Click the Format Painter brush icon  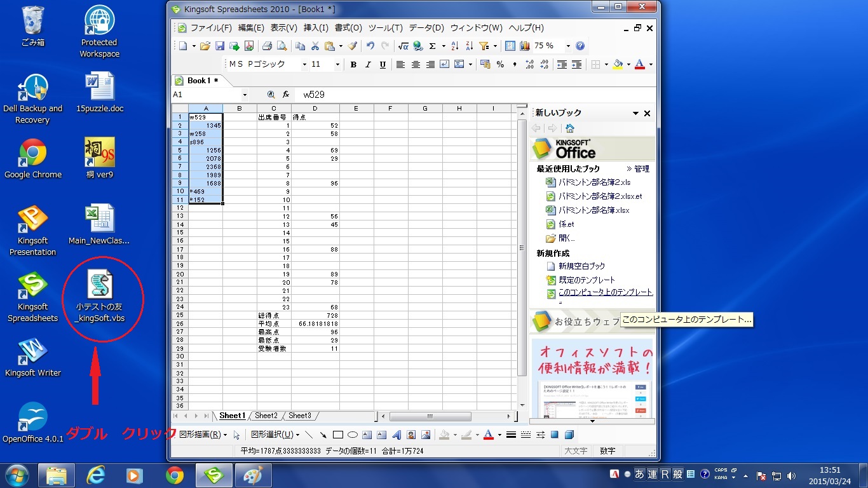pyautogui.click(x=353, y=46)
